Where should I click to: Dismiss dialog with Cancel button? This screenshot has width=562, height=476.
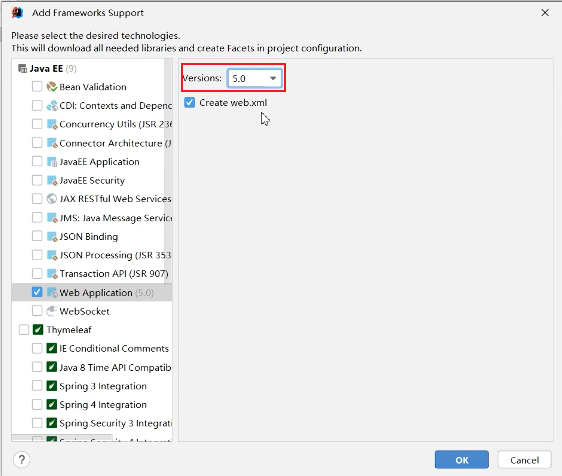pos(524,460)
